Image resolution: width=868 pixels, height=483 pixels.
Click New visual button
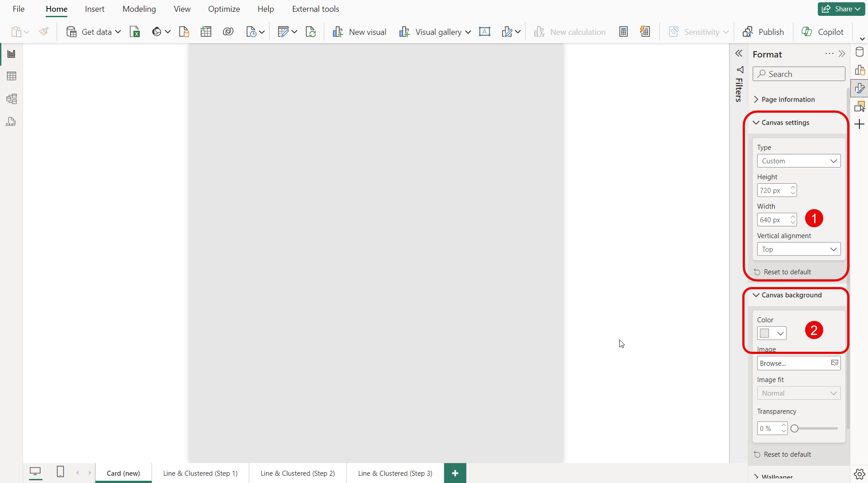click(360, 32)
